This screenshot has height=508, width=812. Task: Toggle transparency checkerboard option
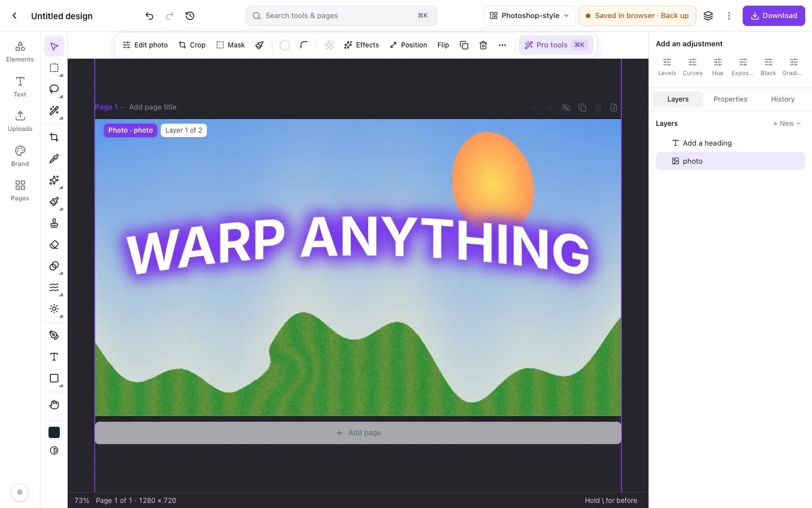click(329, 45)
